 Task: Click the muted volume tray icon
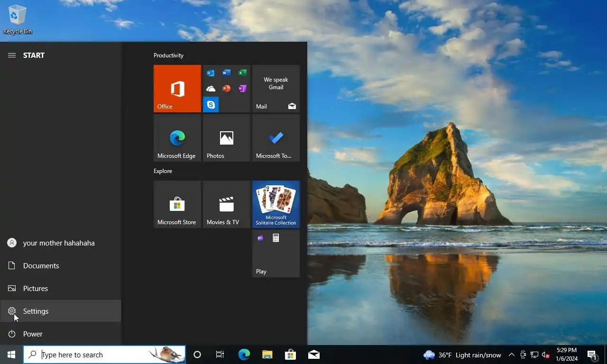(545, 355)
